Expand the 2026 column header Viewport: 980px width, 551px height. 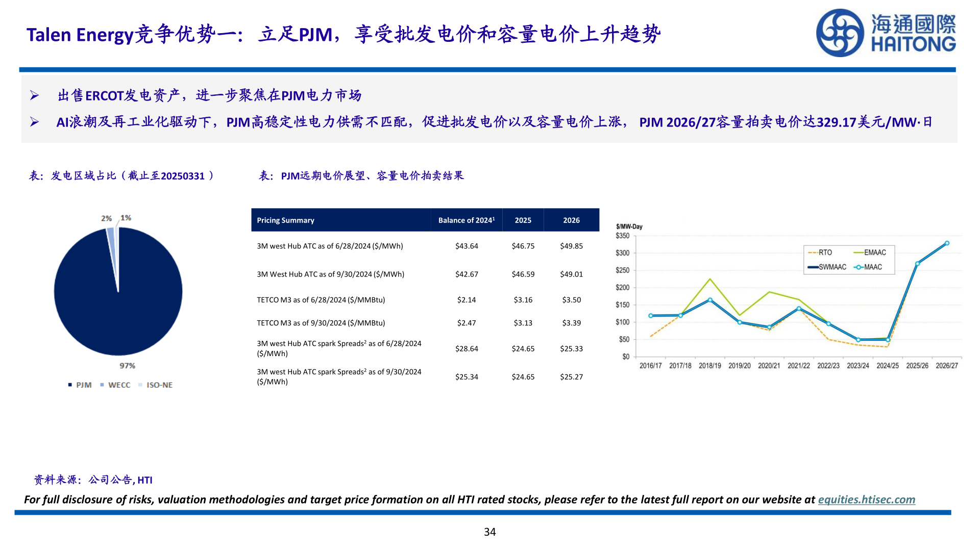click(571, 220)
